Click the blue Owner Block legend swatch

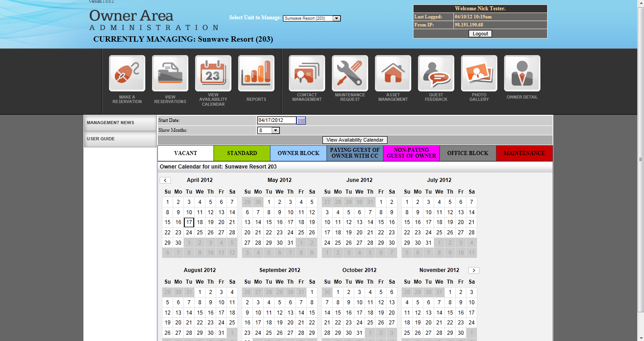tap(299, 153)
